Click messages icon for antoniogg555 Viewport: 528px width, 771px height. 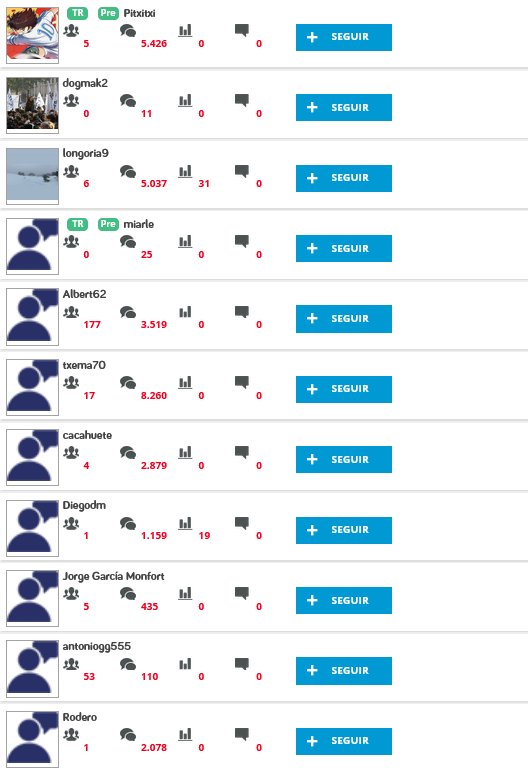(x=128, y=664)
